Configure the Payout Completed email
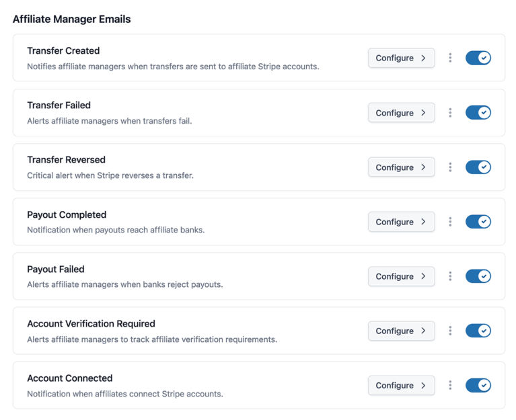This screenshot has height=420, width=516. coord(401,222)
